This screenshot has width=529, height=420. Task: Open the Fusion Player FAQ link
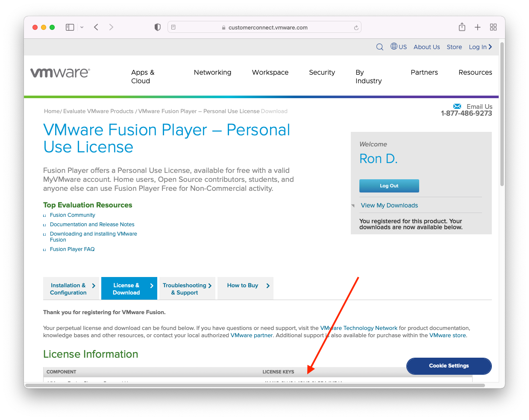tap(72, 249)
